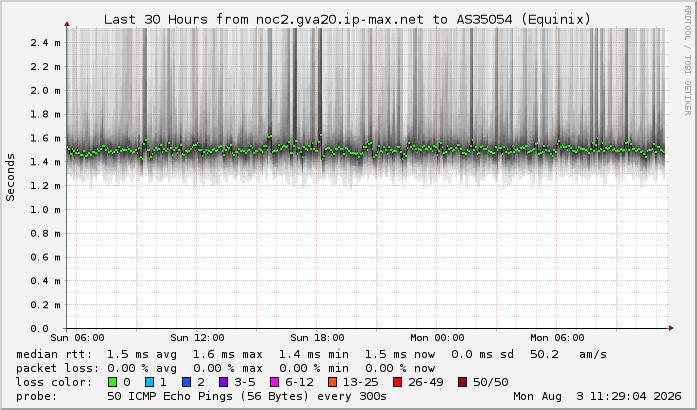
Task: Click the timestamp 'Mon Aug 3 11:29:04 2026'
Action: coord(597,396)
